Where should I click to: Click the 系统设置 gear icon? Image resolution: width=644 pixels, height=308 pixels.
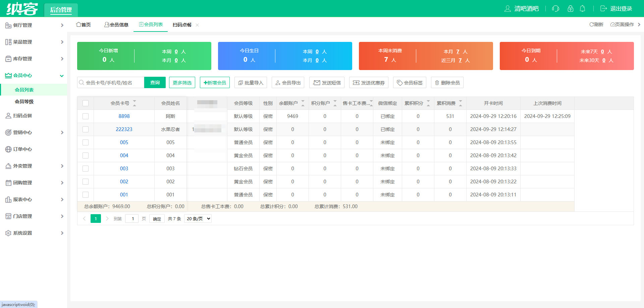tap(8, 233)
